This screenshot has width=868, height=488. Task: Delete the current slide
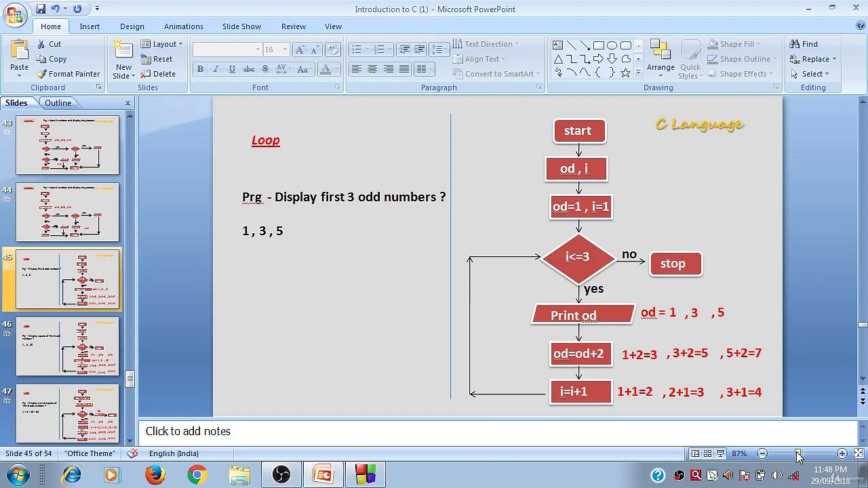159,74
